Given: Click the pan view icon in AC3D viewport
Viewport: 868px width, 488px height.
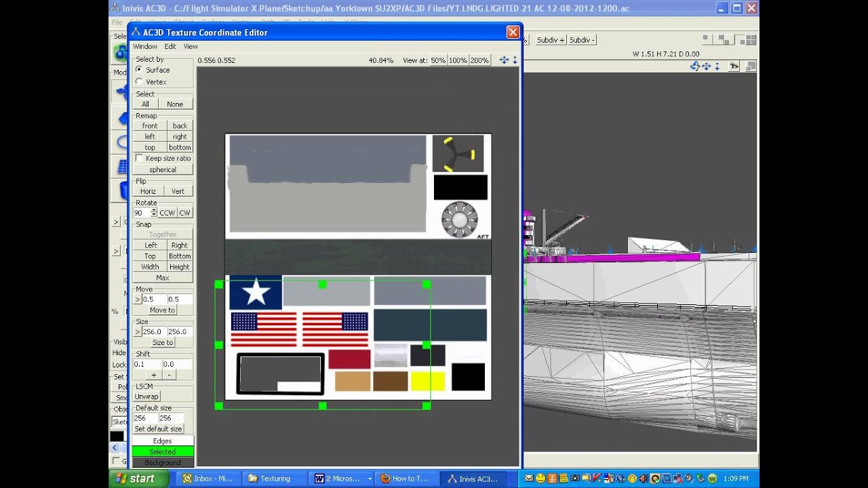Looking at the screenshot, I should (707, 66).
